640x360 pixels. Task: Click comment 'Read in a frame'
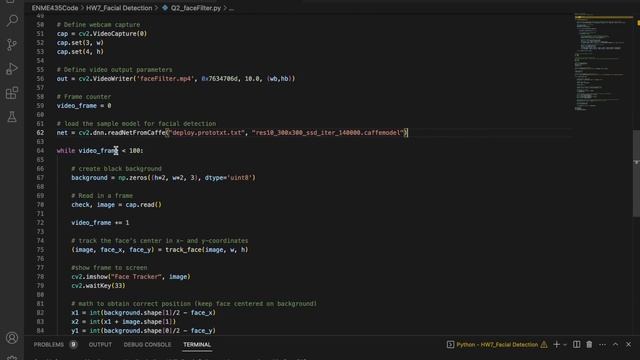point(102,196)
